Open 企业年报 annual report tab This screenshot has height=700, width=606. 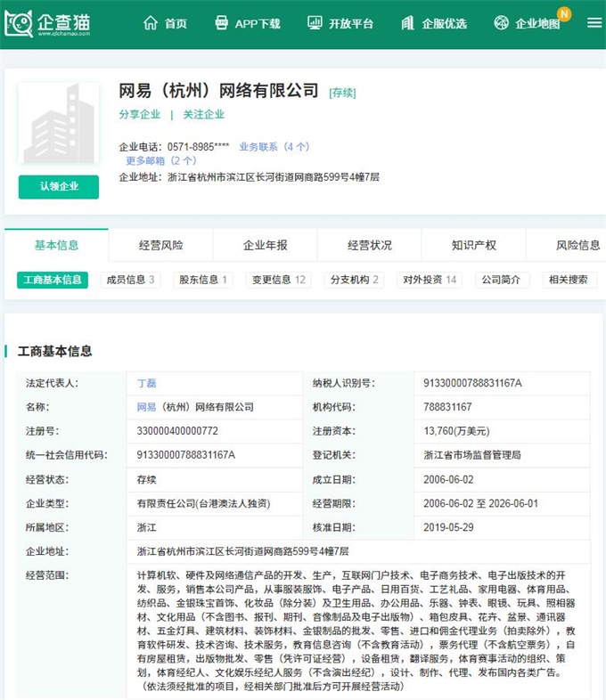266,245
